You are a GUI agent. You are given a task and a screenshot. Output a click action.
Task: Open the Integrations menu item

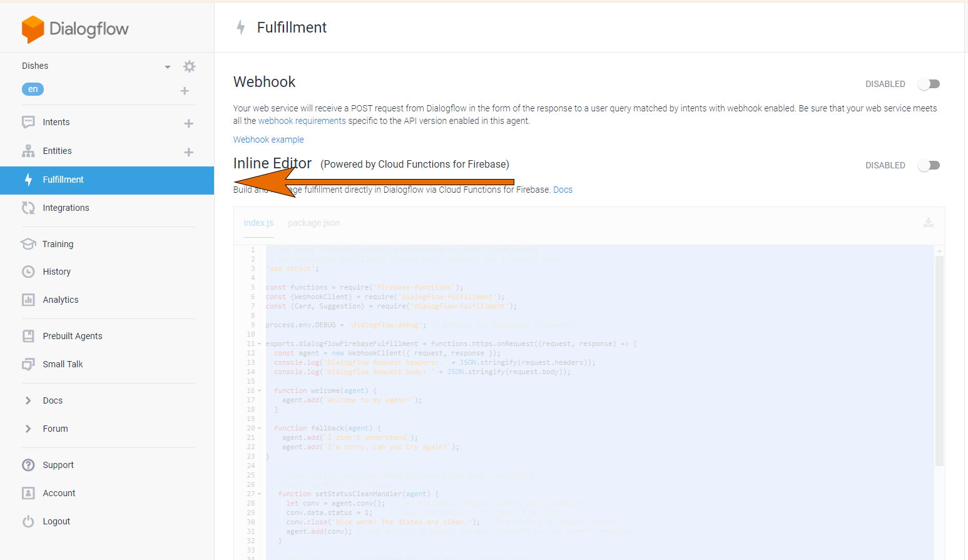66,208
